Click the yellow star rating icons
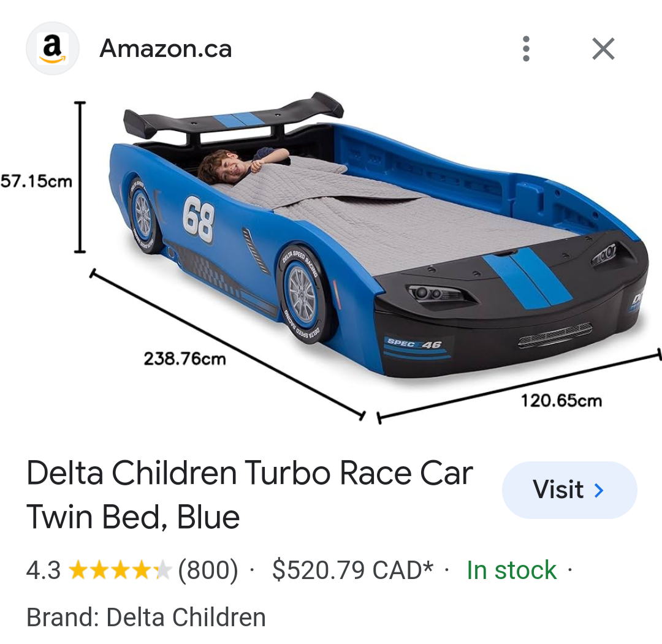 (x=120, y=570)
